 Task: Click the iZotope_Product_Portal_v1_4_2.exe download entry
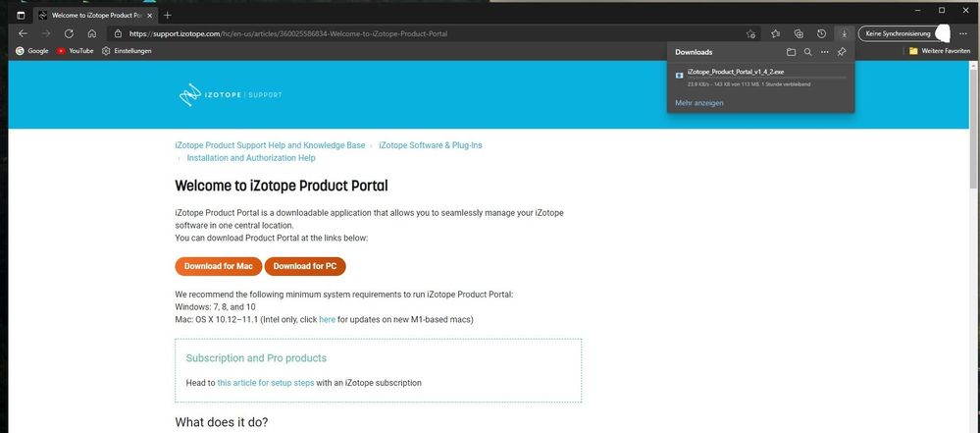pos(760,78)
